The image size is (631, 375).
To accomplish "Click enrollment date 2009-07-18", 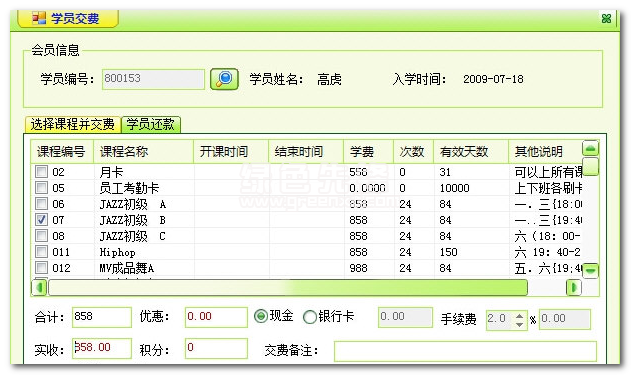I will coord(493,79).
